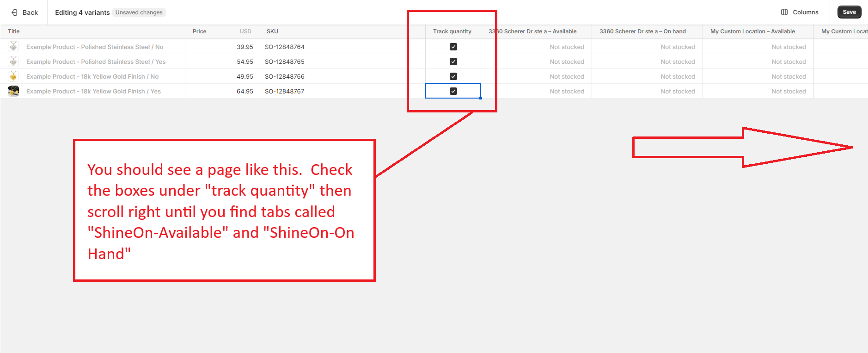Edit price 49.95 cell
This screenshot has width=868, height=353.
222,76
